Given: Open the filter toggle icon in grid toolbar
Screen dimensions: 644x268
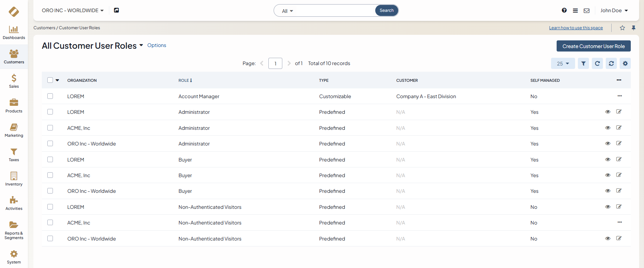Looking at the screenshot, I should click(x=583, y=63).
